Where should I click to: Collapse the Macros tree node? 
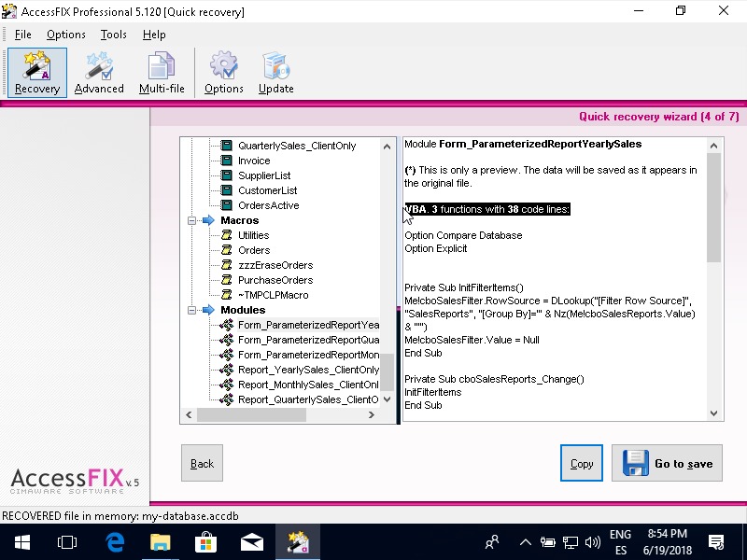coord(192,220)
